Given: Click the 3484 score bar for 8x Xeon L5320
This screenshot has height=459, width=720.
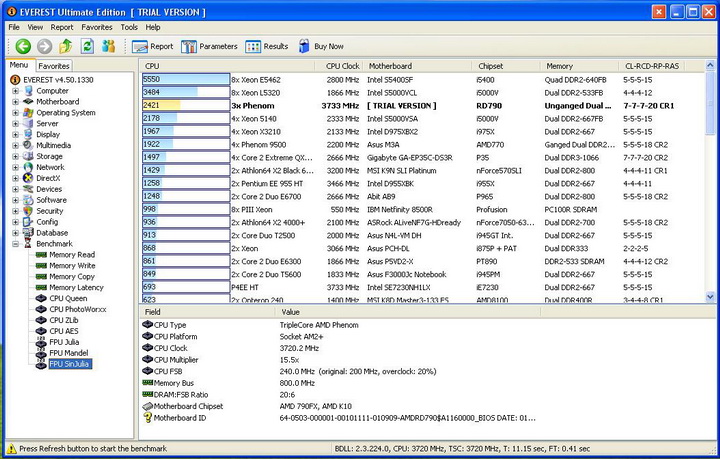Looking at the screenshot, I should point(186,93).
